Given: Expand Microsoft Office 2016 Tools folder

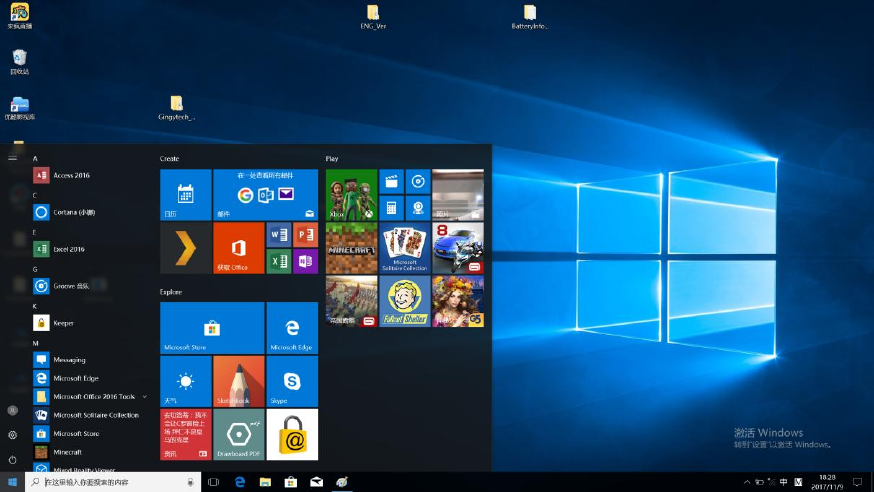Looking at the screenshot, I should point(145,397).
